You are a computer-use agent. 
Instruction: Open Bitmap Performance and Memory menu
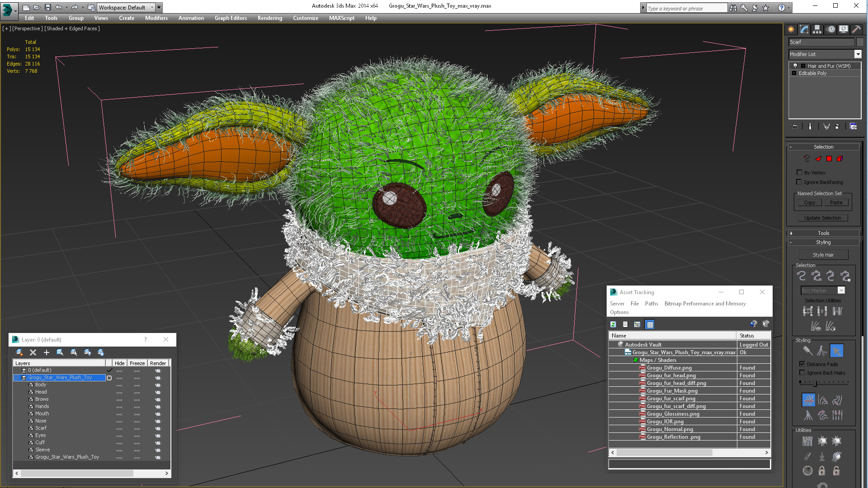(x=705, y=304)
